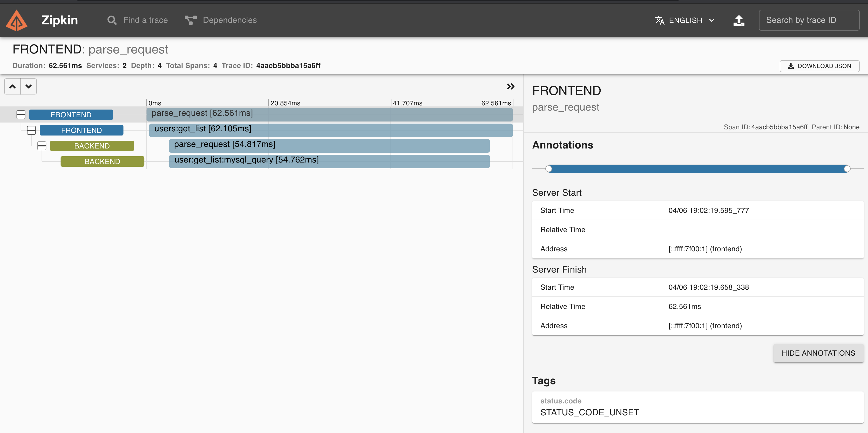Click the DOWNLOAD JSON button

click(x=819, y=66)
